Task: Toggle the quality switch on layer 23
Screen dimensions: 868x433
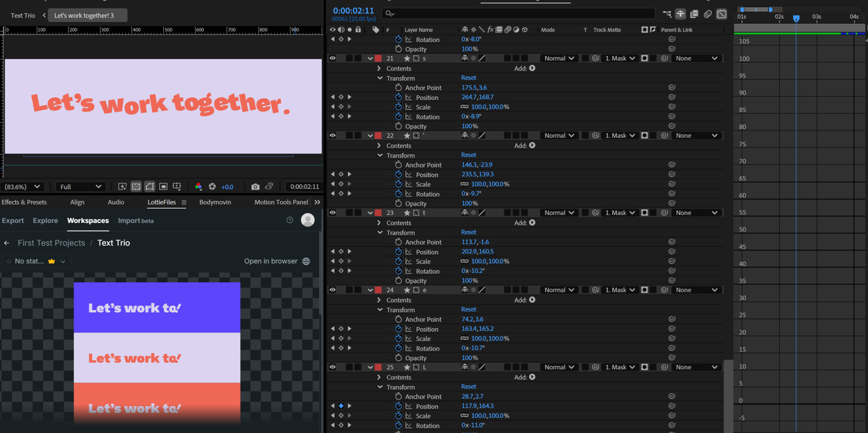Action: coord(482,213)
